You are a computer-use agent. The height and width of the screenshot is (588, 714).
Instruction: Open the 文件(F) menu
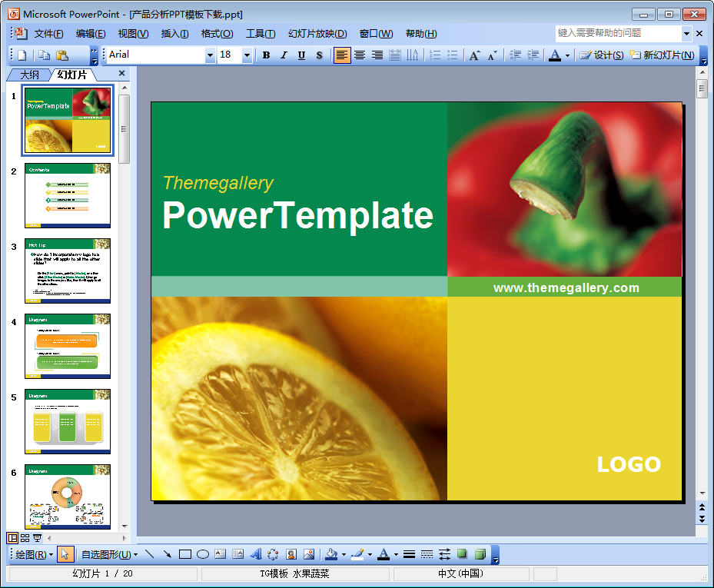(48, 34)
